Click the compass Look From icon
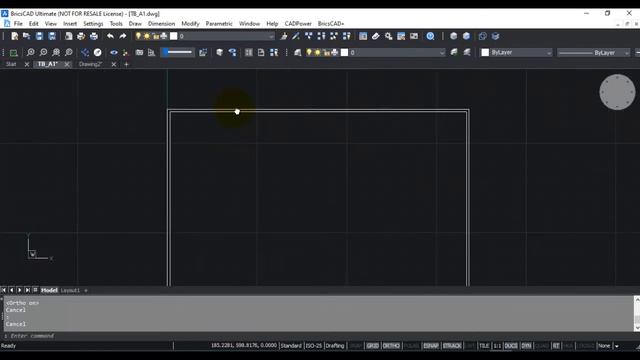This screenshot has height=360, width=640. pos(98,52)
